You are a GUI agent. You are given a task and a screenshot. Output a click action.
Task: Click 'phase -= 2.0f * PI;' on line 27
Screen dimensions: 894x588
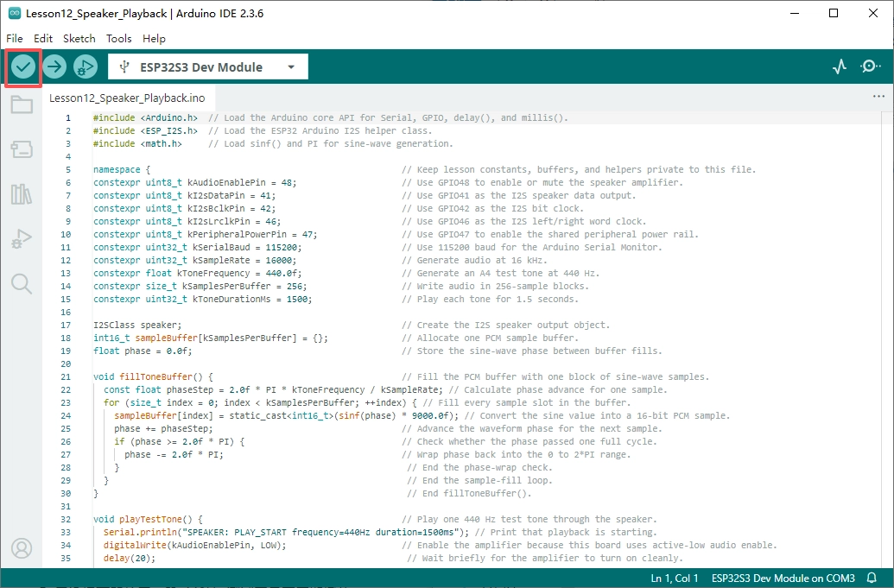(x=174, y=455)
